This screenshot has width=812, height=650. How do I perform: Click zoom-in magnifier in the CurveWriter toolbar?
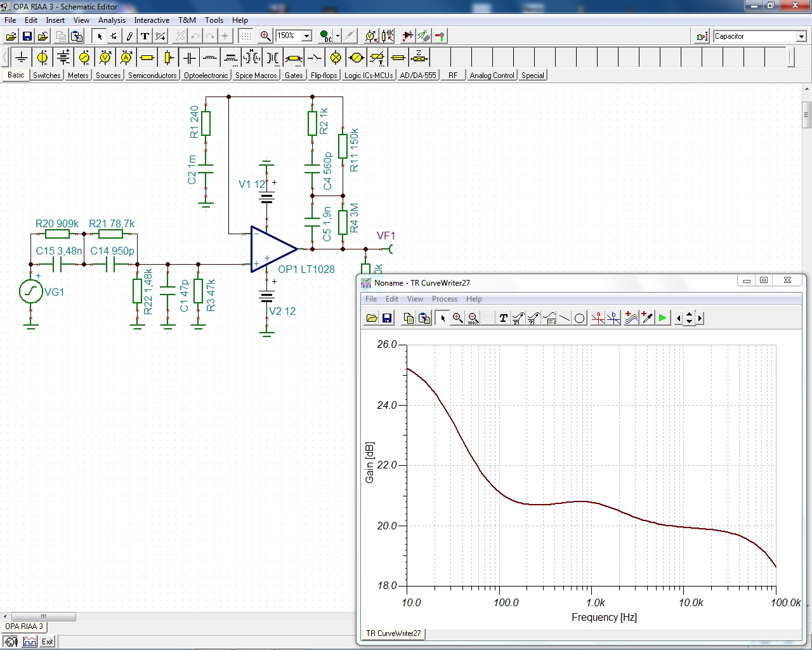[x=457, y=318]
